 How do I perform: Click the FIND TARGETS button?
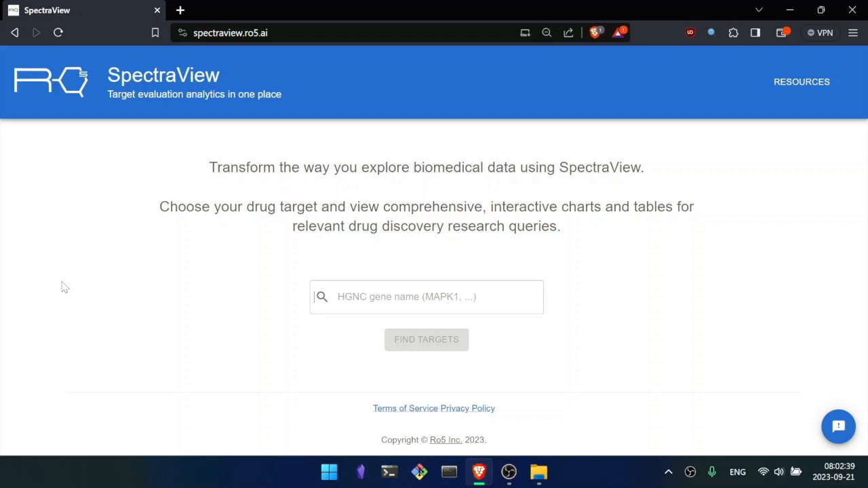pos(427,340)
